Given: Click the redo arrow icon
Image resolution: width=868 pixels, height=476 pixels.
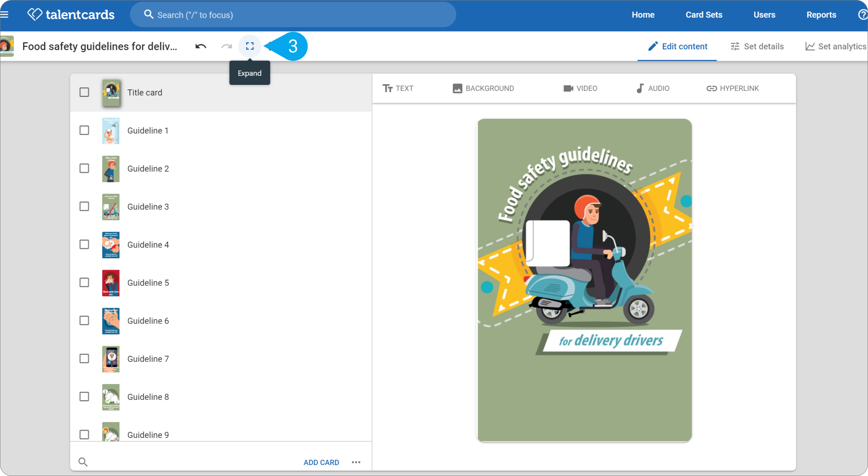Looking at the screenshot, I should [227, 46].
